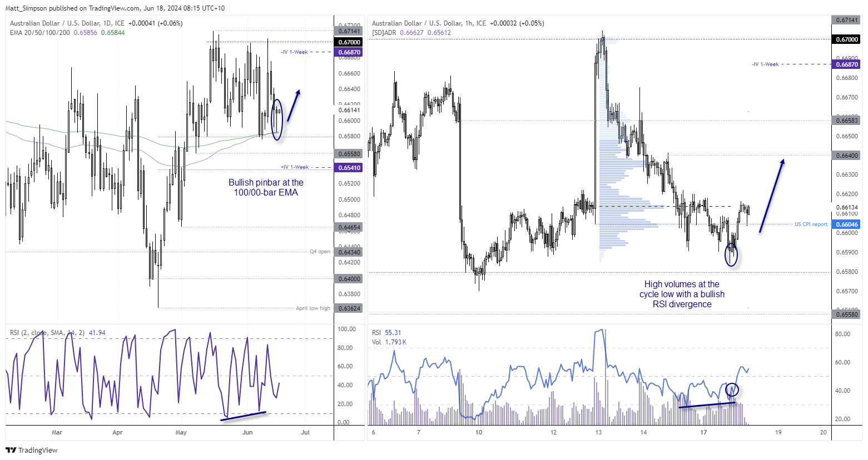
Task: Click the 0.64000 price label on daily chart
Action: coord(349,279)
